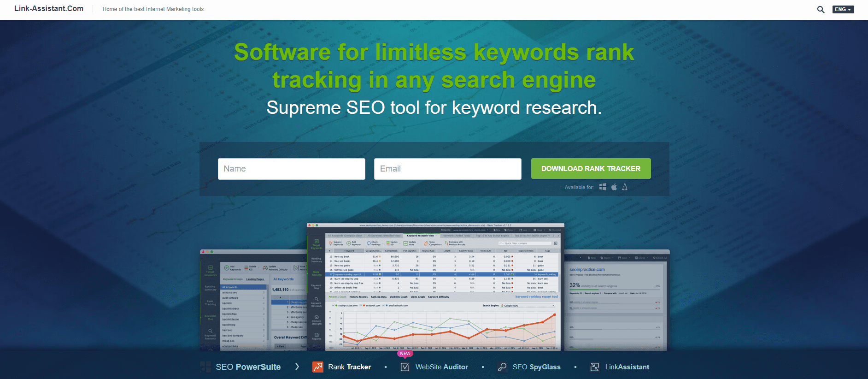Focus the Email input field

tap(448, 169)
